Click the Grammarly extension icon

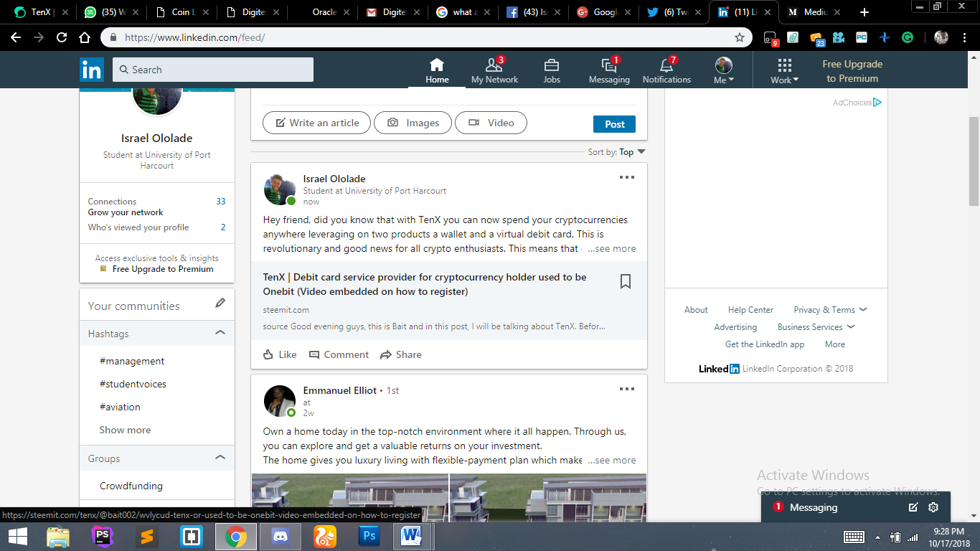point(908,37)
